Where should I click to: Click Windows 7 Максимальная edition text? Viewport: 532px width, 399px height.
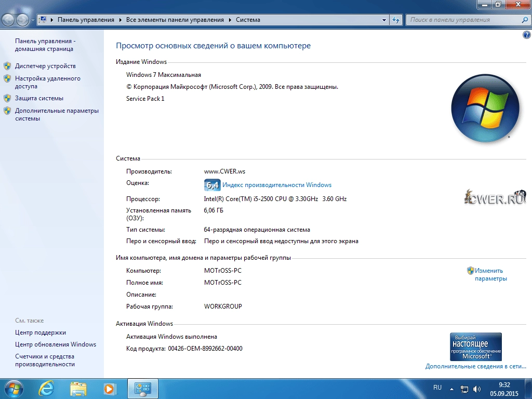tap(164, 75)
